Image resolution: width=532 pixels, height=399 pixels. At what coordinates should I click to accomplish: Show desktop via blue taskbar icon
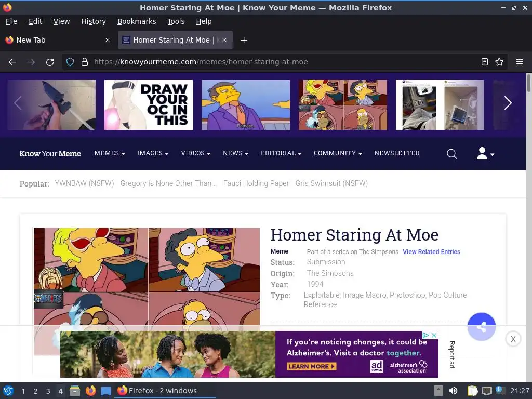(x=106, y=391)
